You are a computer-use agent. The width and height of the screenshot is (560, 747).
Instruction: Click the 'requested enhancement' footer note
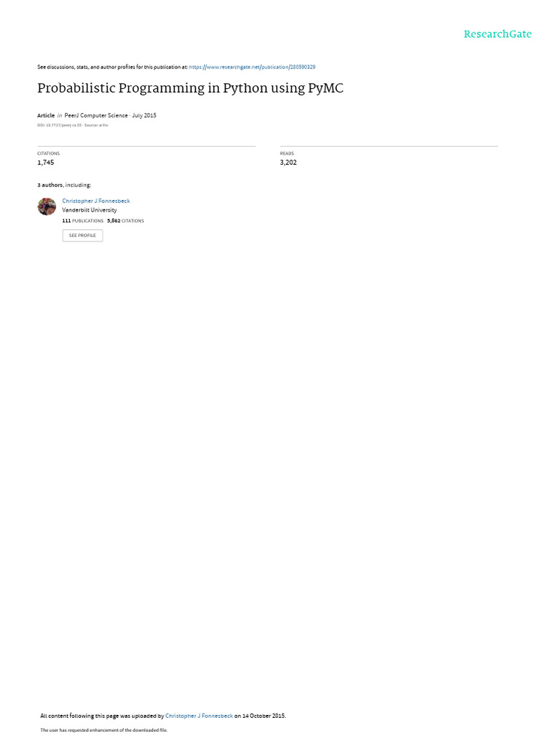pyautogui.click(x=104, y=729)
